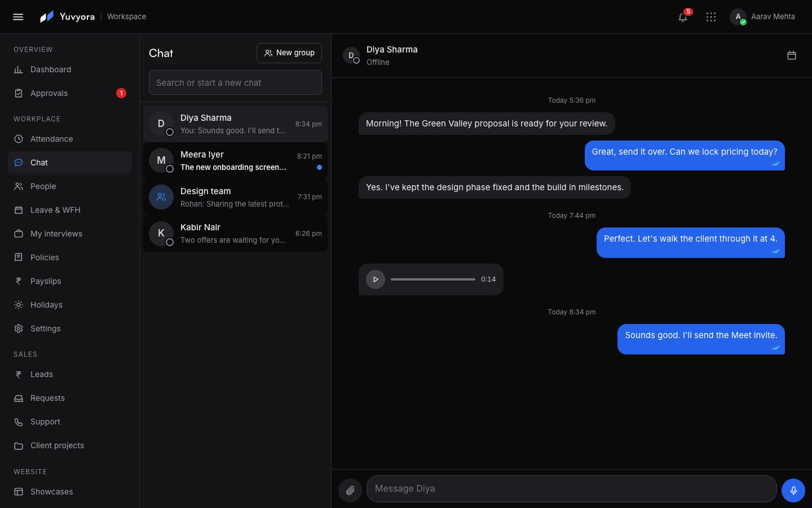812x508 pixels.
Task: Open the calendar icon in Diya's chat header
Action: point(792,55)
